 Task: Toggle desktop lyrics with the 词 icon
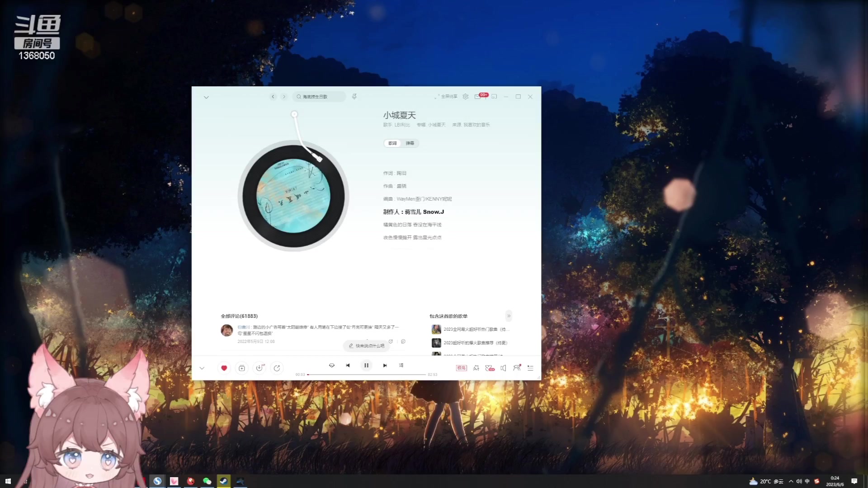click(x=401, y=366)
